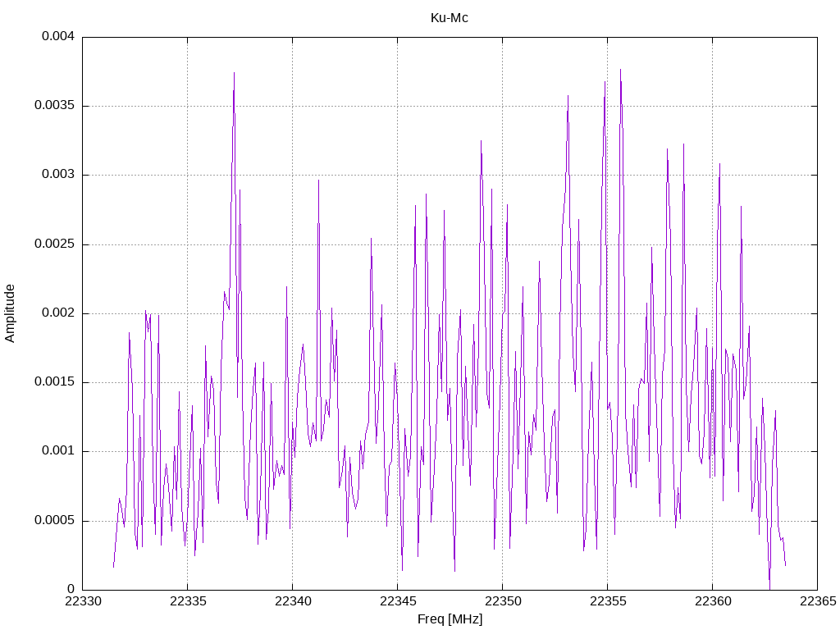Select the 0.002 y-axis tick label
The image size is (840, 630).
tap(58, 313)
